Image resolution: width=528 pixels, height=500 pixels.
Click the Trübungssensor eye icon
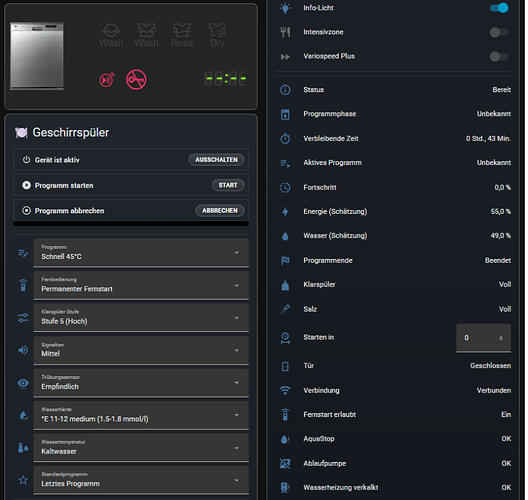[23, 383]
